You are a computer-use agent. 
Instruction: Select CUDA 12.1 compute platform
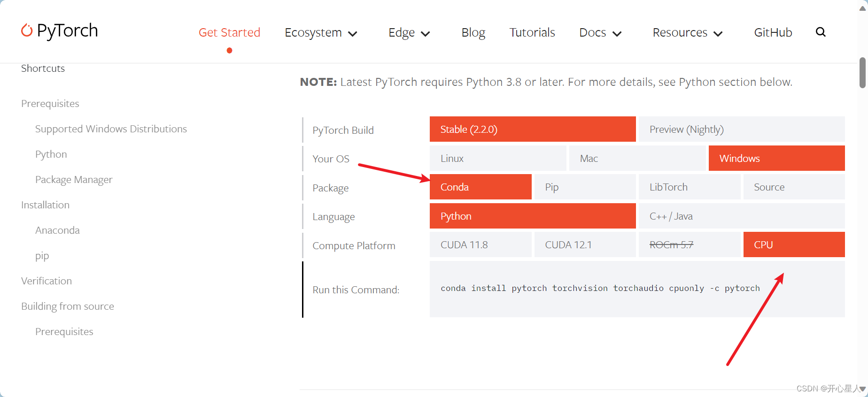(x=585, y=244)
